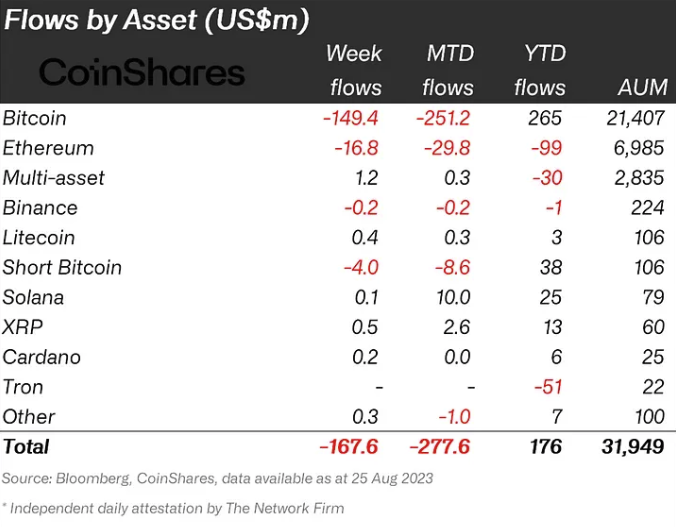Viewport: 676px width, 527px height.
Task: Click The Network Firm attestation footnote
Action: [173, 508]
